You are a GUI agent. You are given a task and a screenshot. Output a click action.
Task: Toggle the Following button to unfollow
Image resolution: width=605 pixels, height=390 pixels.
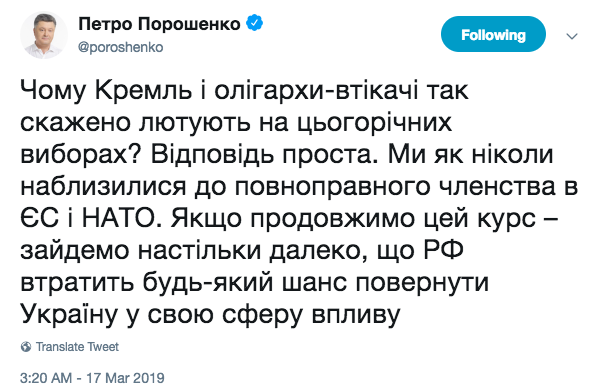493,35
